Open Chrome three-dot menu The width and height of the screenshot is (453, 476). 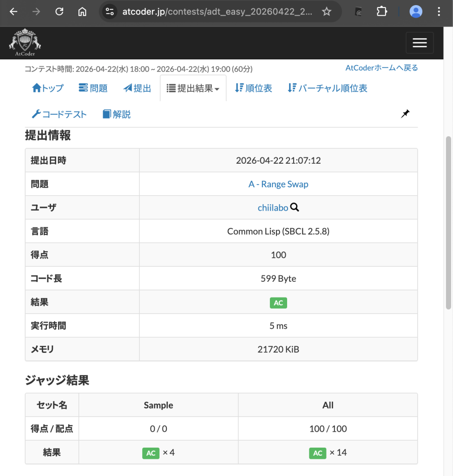pos(439,12)
